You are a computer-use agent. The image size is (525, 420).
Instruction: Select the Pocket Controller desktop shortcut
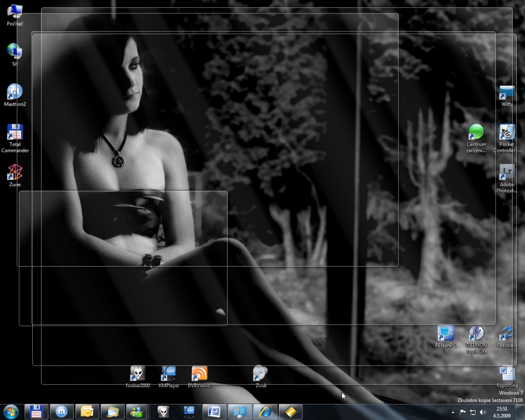tap(507, 138)
